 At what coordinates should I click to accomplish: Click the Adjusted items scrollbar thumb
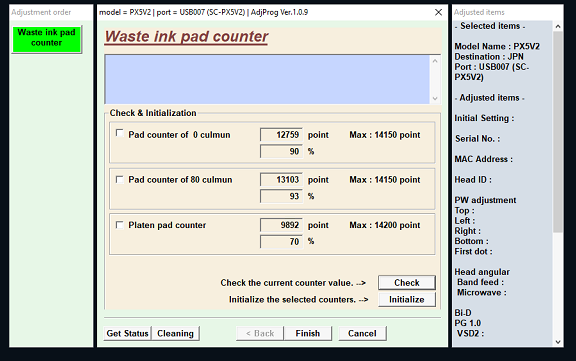(558, 132)
